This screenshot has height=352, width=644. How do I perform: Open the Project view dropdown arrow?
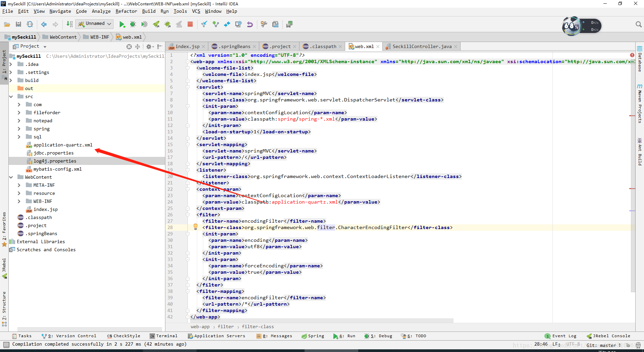pos(45,47)
